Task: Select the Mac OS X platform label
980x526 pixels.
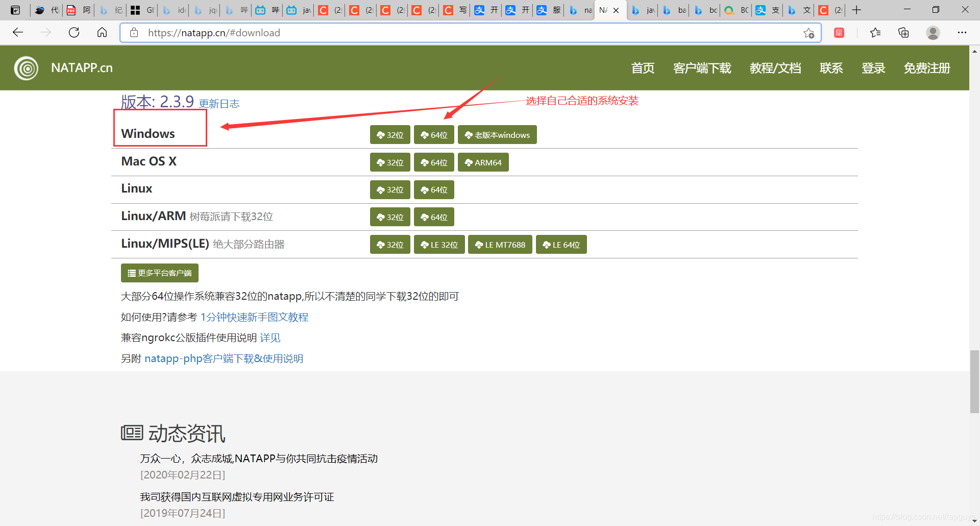Action: (149, 161)
